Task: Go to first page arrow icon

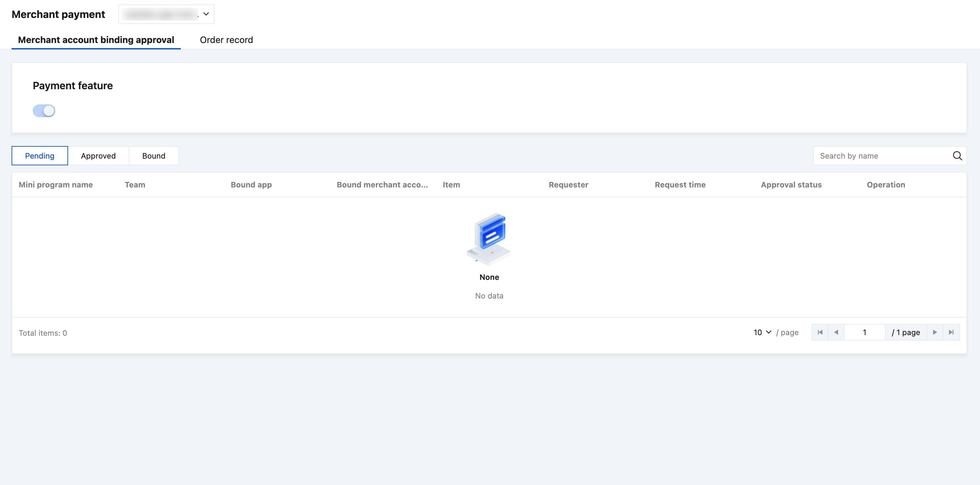Action: coord(820,332)
